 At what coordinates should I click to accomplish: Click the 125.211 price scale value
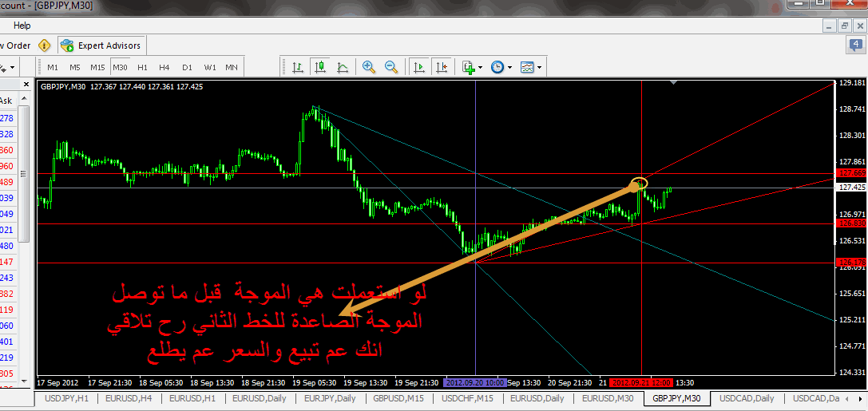pyautogui.click(x=852, y=320)
